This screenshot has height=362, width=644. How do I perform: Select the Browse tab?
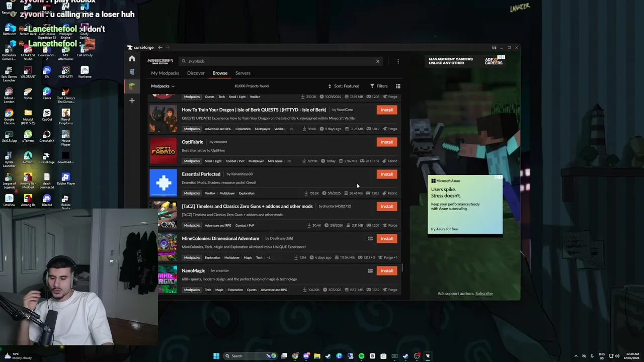(220, 73)
